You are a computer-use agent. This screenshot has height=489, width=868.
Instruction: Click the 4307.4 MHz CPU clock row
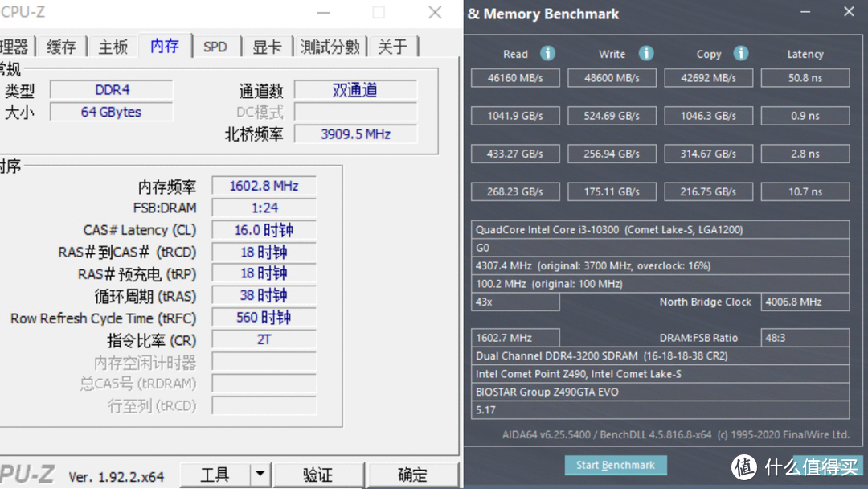pyautogui.click(x=661, y=266)
